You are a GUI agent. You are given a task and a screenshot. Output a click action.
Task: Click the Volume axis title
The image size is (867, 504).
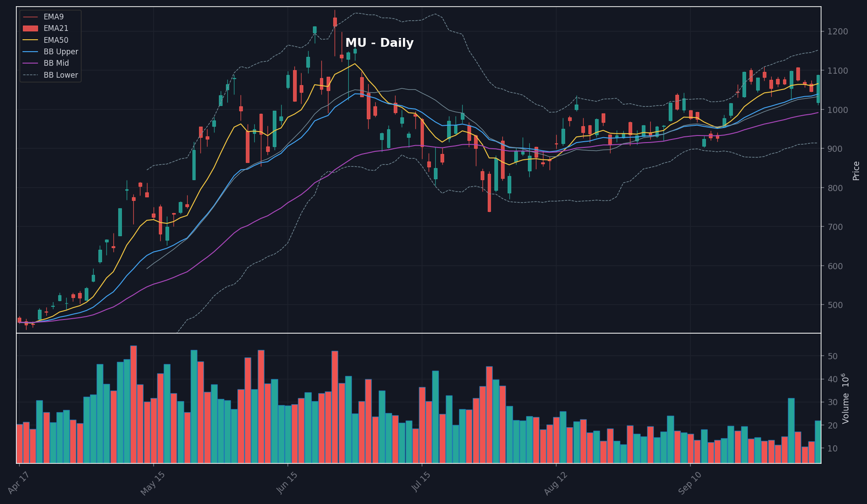845,399
